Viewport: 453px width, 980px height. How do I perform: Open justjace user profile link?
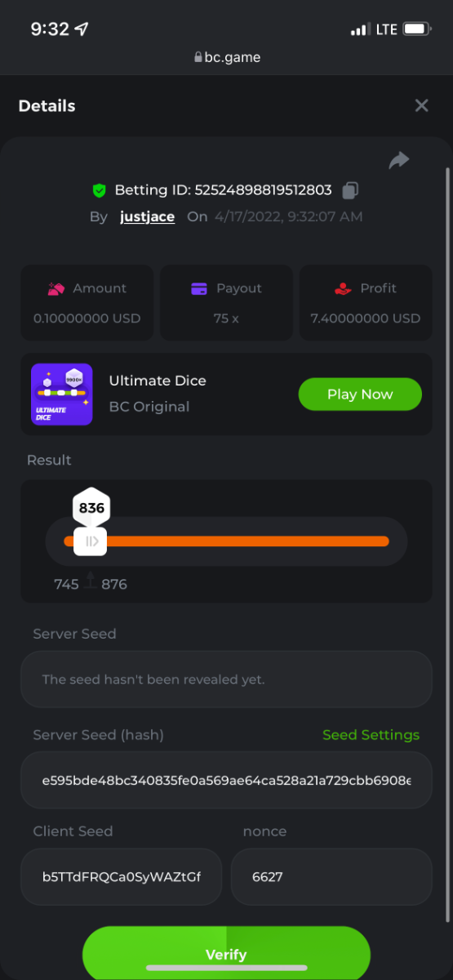point(147,216)
